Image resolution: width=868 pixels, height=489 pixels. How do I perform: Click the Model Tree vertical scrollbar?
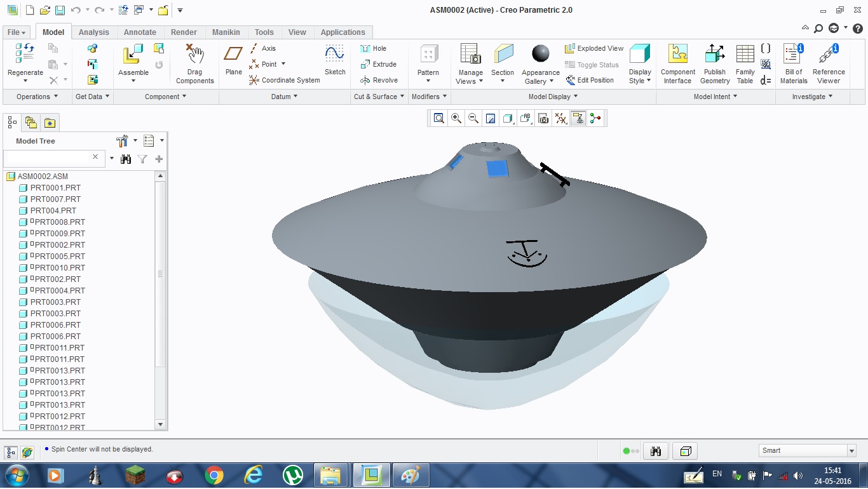[x=160, y=273]
